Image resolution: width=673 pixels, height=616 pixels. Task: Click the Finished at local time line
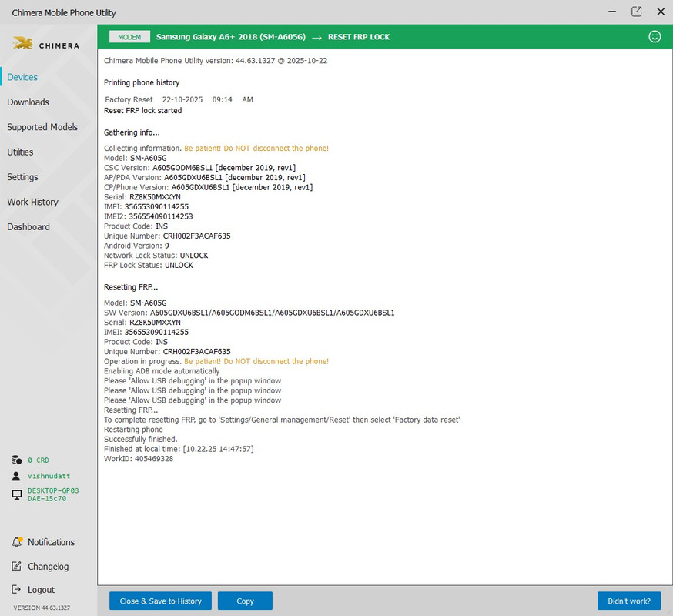point(179,449)
